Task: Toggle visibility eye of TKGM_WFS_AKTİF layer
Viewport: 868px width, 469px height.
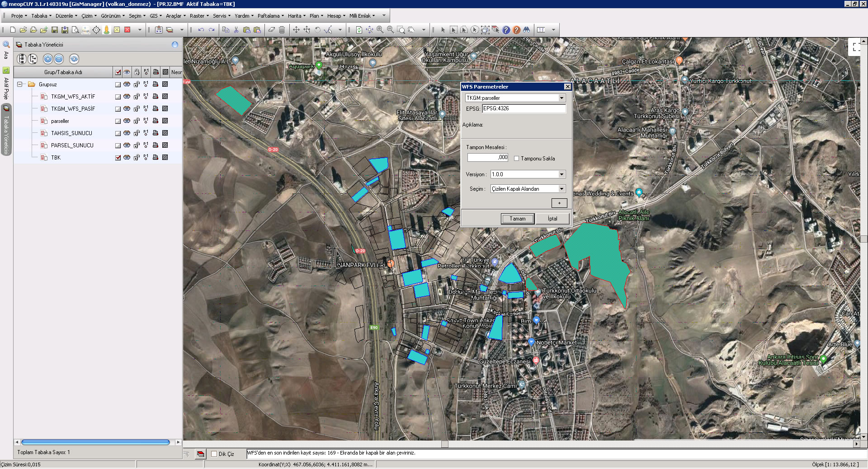Action: (127, 97)
